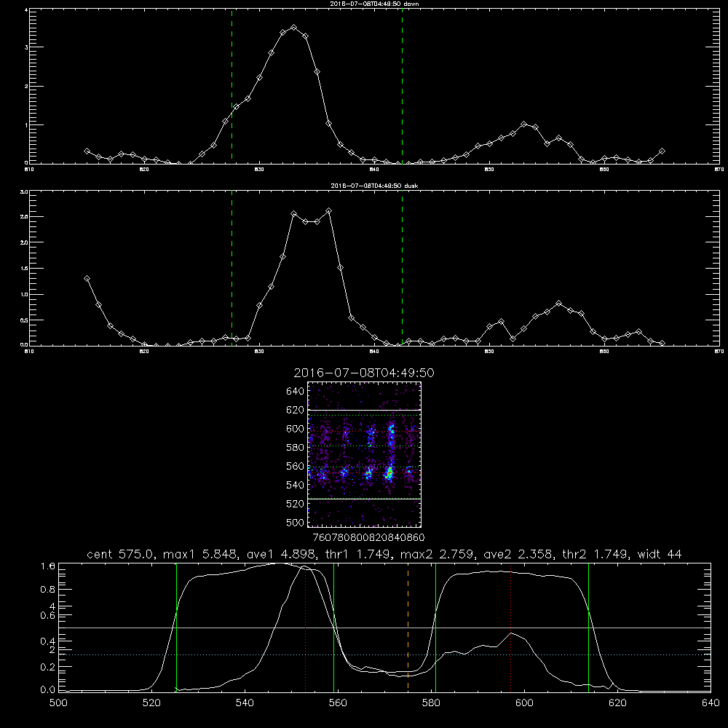This screenshot has width=728, height=728.
Task: Click dusk plot y-axis label "1.5"
Action: click(24, 269)
